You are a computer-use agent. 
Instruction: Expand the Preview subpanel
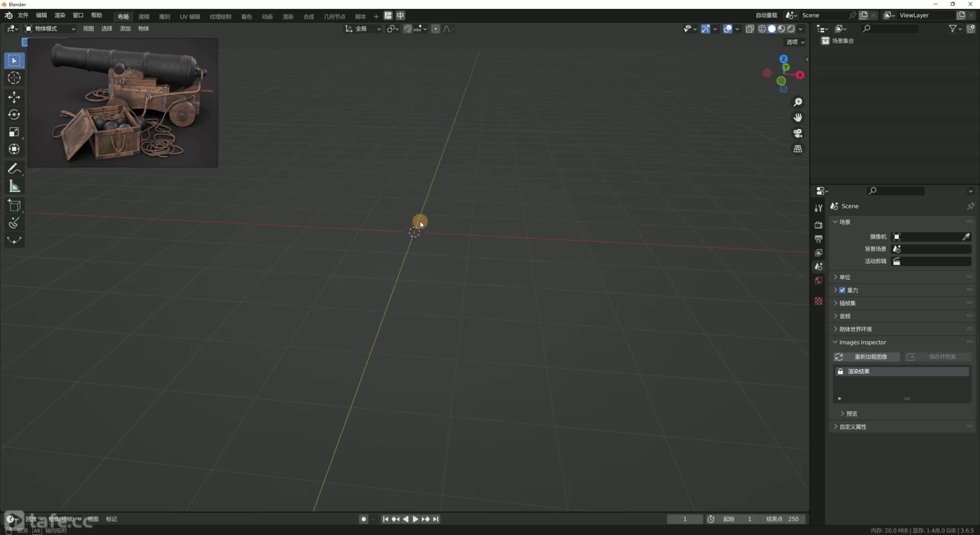pyautogui.click(x=849, y=414)
